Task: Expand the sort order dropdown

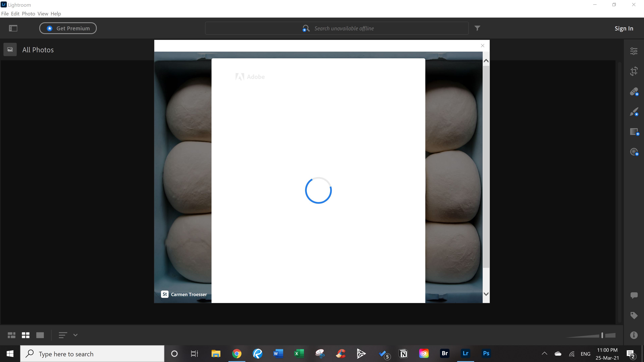Action: pos(75,335)
